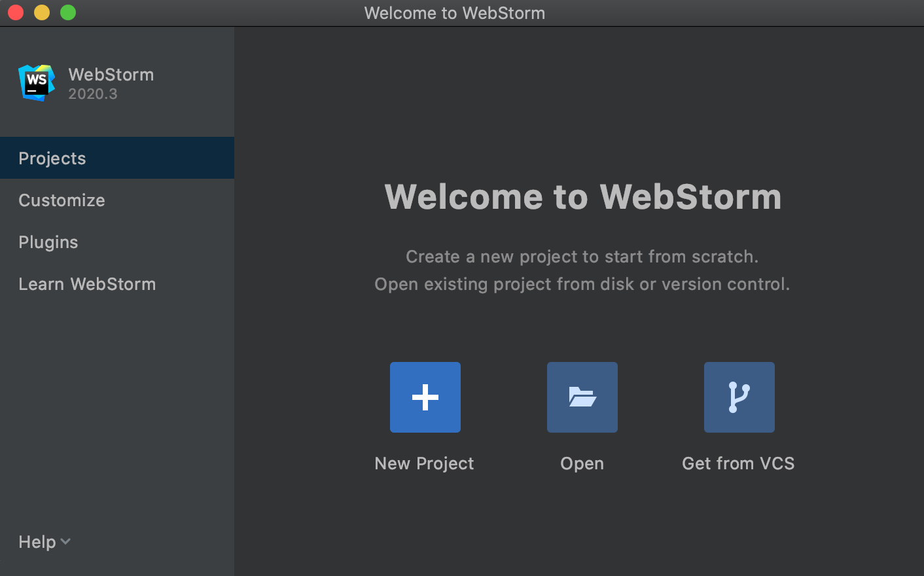The width and height of the screenshot is (924, 576).
Task: Go to Learn WebStorm tab
Action: (x=117, y=284)
